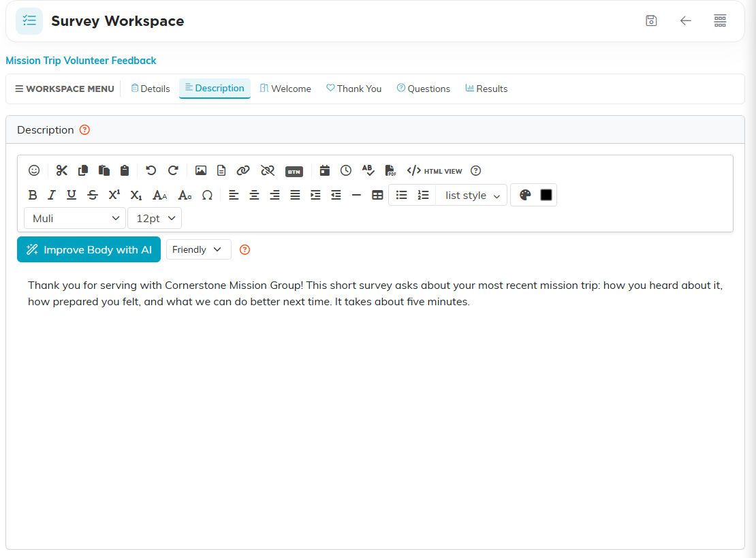Toggle subscript formatting
The image size is (756, 558).
(136, 195)
